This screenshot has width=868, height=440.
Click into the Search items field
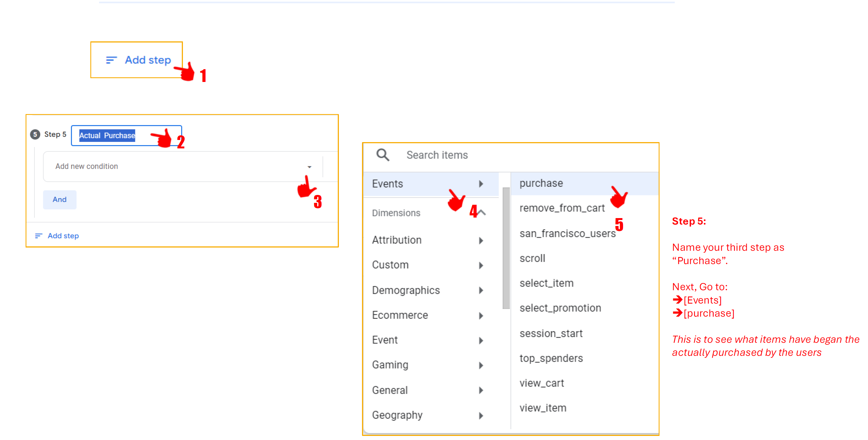point(437,155)
